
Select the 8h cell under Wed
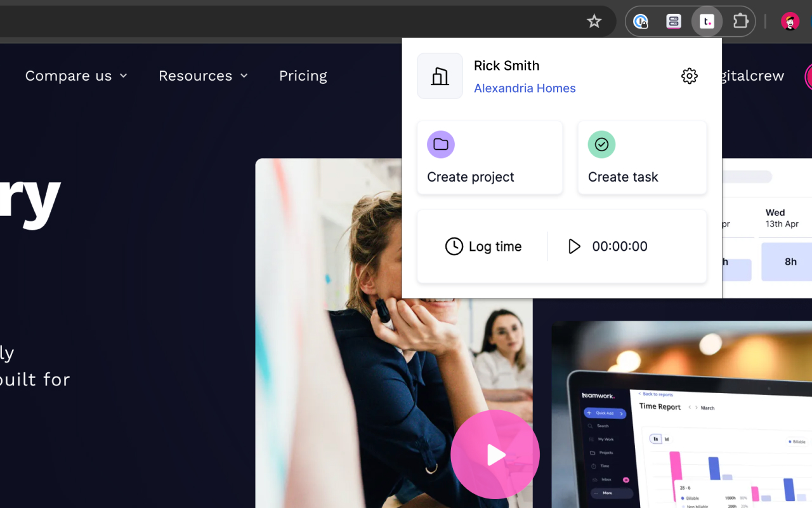(x=787, y=262)
